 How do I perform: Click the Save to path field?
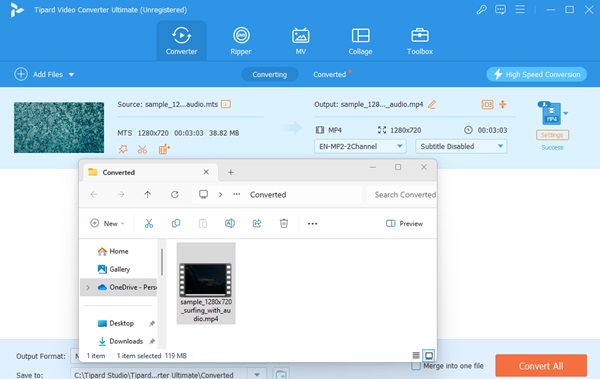click(x=159, y=375)
